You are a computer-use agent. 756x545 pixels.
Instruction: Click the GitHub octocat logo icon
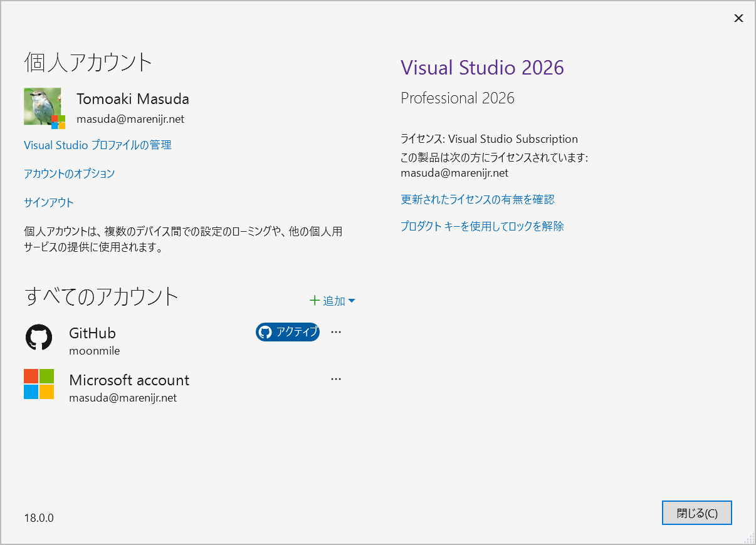click(39, 337)
